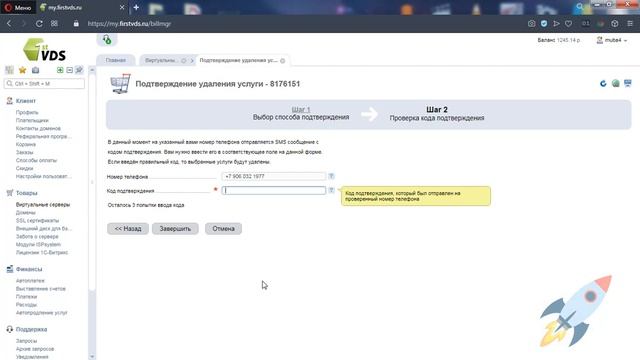
Task: Collapse the Финансы menu section
Action: pyautogui.click(x=29, y=269)
